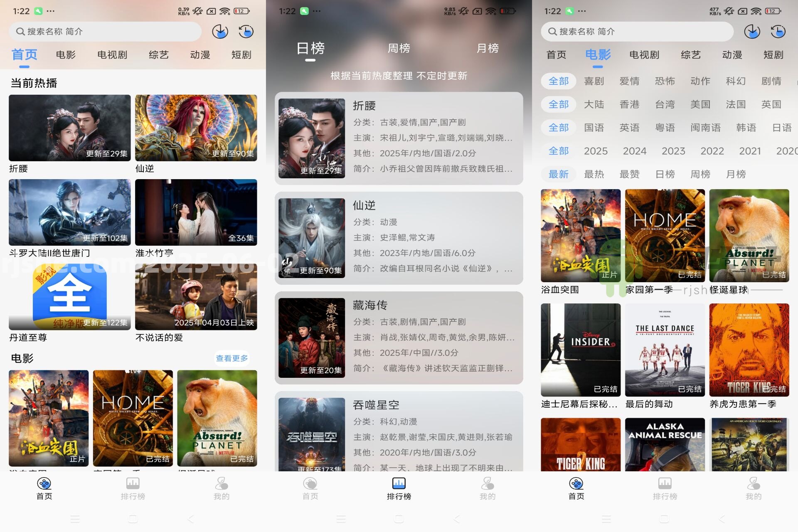
Task: Select the 2024 year filter
Action: [x=634, y=151]
